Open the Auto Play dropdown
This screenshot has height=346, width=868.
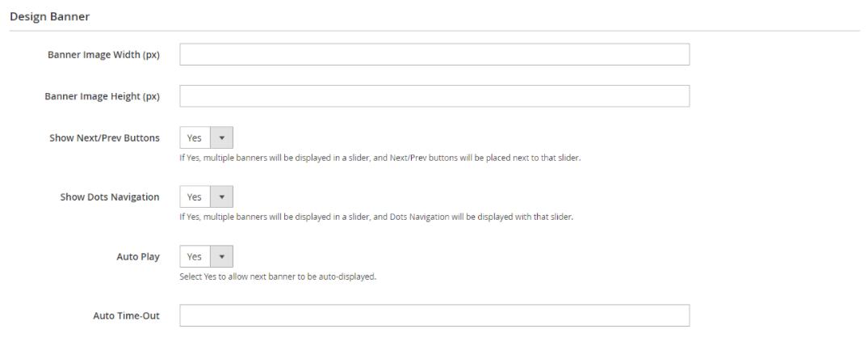click(206, 256)
